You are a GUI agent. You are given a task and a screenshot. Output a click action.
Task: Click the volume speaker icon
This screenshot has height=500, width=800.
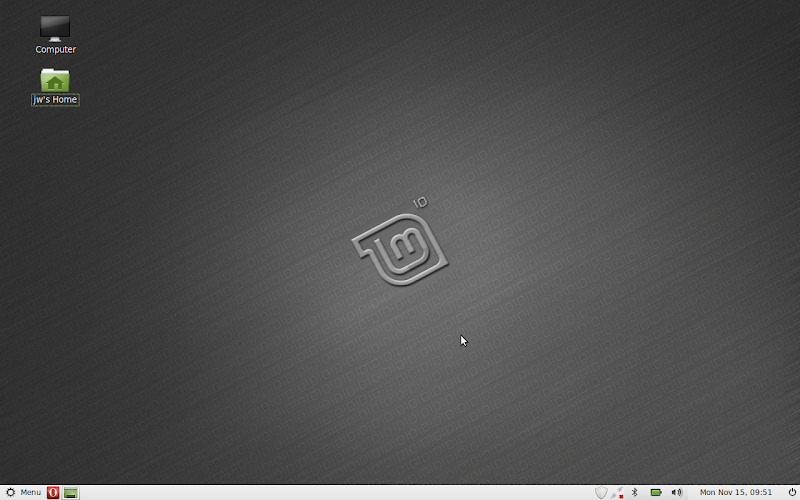click(677, 492)
